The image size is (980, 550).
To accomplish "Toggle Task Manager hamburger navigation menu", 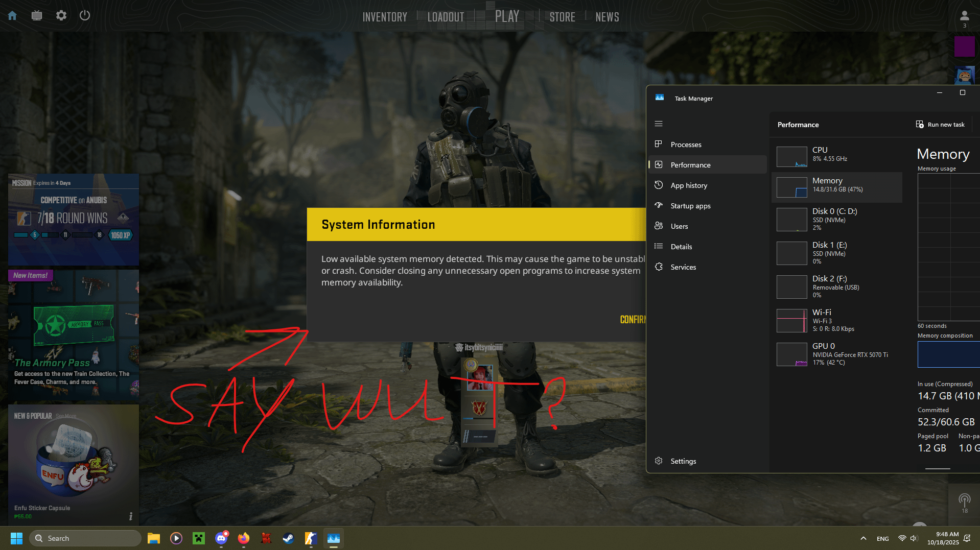I will (659, 124).
